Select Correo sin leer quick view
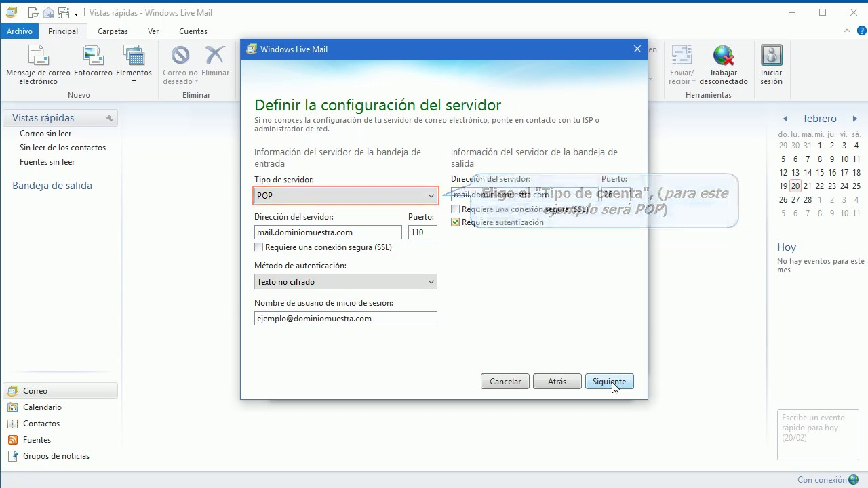This screenshot has height=488, width=868. point(45,134)
